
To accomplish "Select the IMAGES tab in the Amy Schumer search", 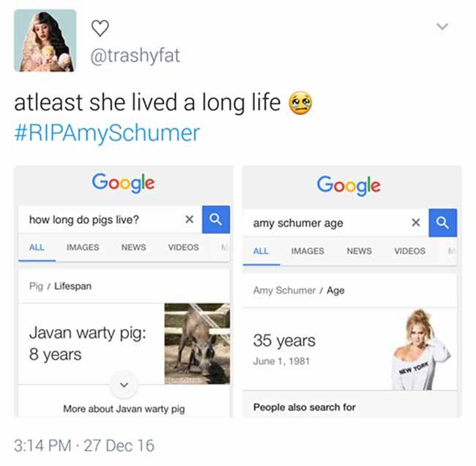I will pyautogui.click(x=308, y=251).
